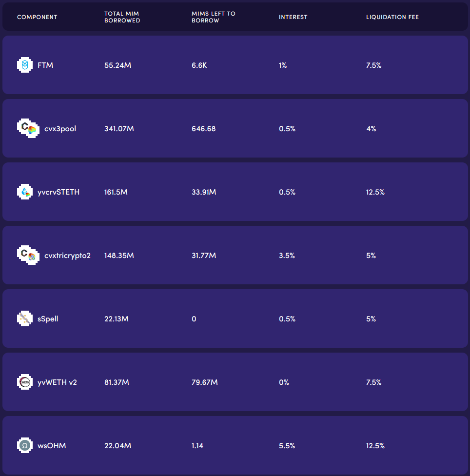Open the wsOHM market name

coord(52,445)
